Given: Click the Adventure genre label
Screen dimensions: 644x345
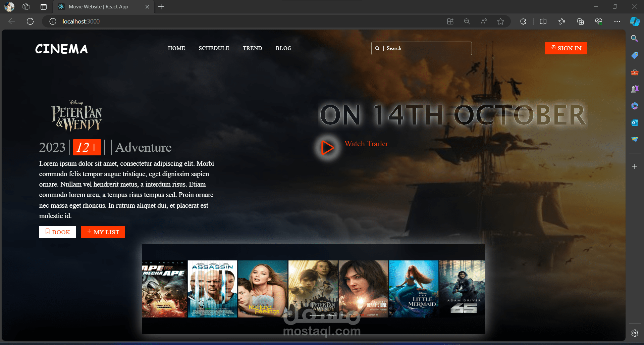Looking at the screenshot, I should pyautogui.click(x=143, y=147).
